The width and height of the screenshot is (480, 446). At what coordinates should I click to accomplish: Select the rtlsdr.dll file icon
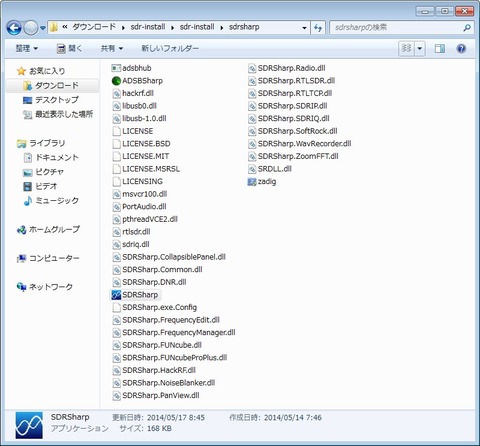click(116, 232)
